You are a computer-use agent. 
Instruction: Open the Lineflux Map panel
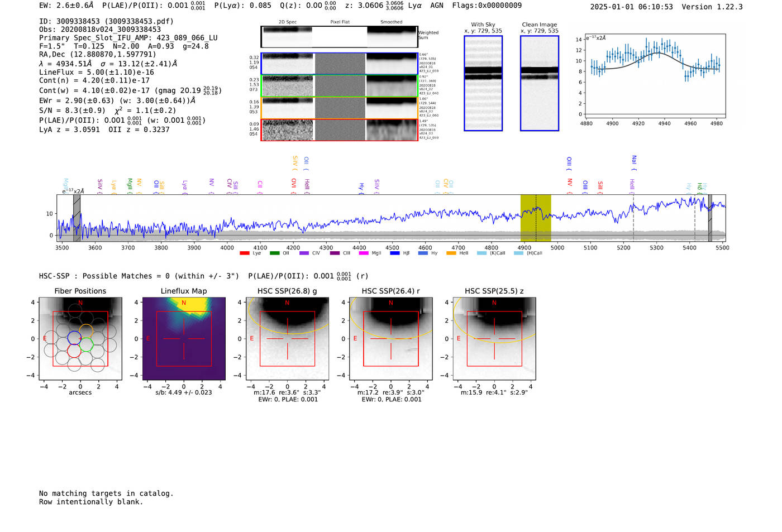click(x=184, y=339)
